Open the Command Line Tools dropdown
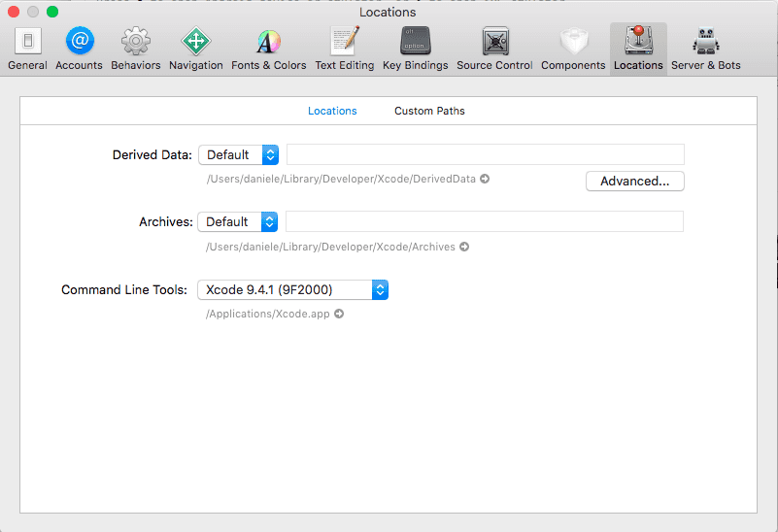The image size is (778, 532). coord(292,289)
